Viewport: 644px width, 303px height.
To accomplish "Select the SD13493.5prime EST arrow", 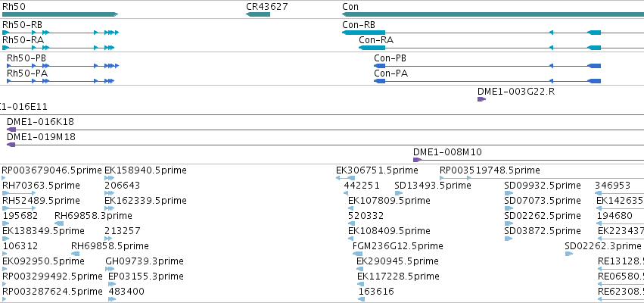I will coord(398,193).
